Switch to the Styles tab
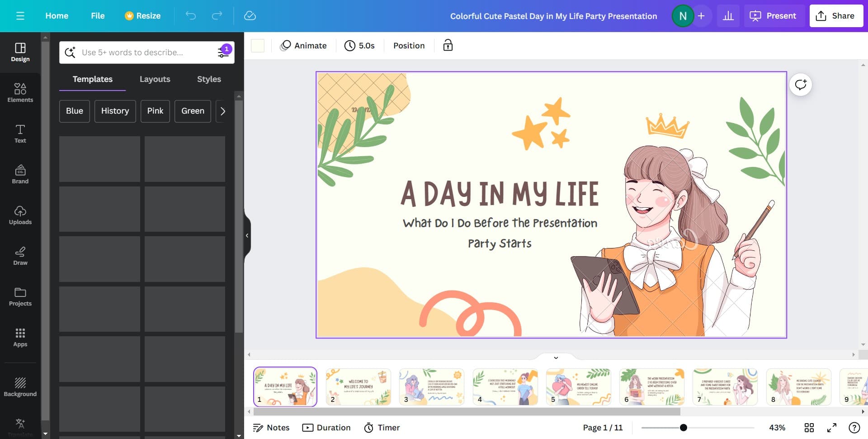The height and width of the screenshot is (439, 868). tap(209, 79)
